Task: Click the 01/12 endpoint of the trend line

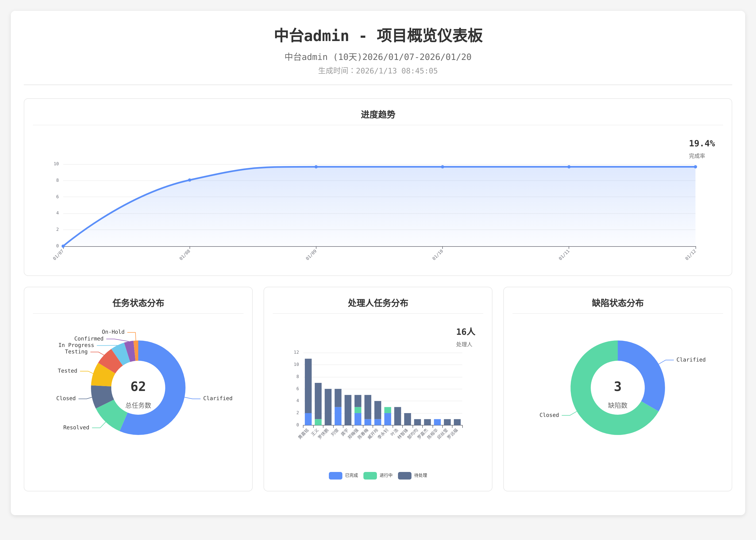Action: 695,167
